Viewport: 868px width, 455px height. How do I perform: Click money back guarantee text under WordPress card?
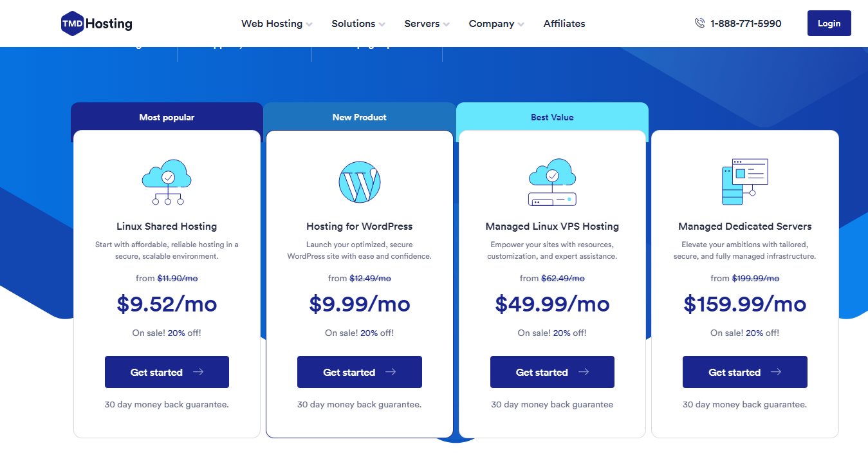tap(359, 405)
